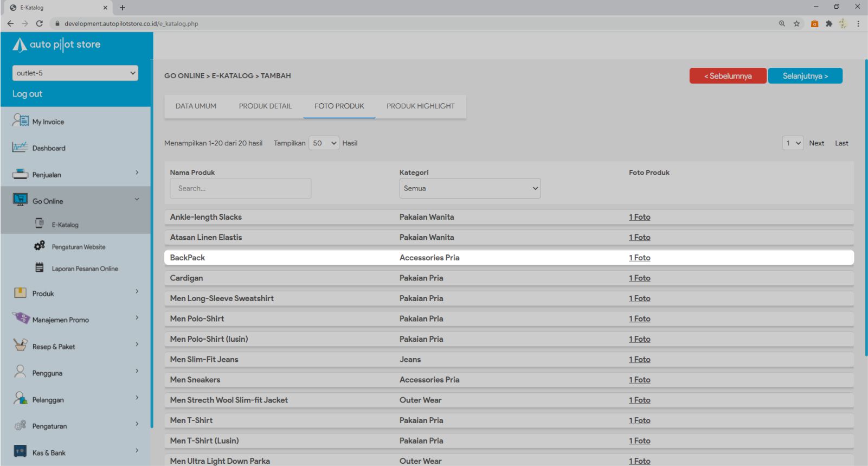Click the My Invoice sidebar icon
This screenshot has height=466, width=868.
(x=20, y=120)
